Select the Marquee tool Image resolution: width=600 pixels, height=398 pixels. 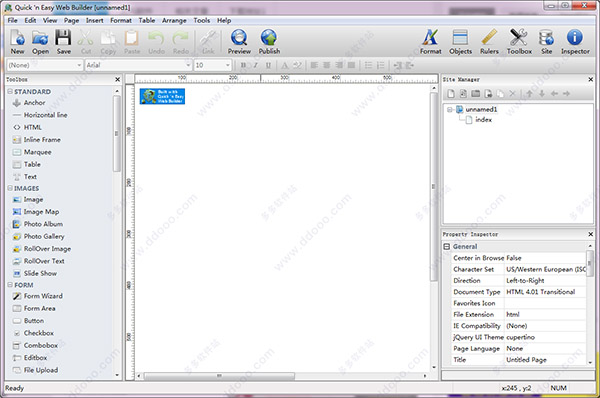click(32, 152)
